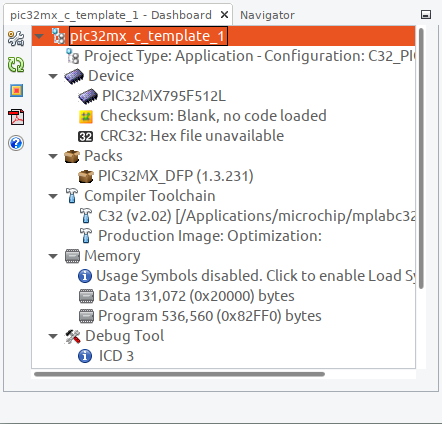Click the hammer icon beside C32 (v2.02)

coord(86,216)
